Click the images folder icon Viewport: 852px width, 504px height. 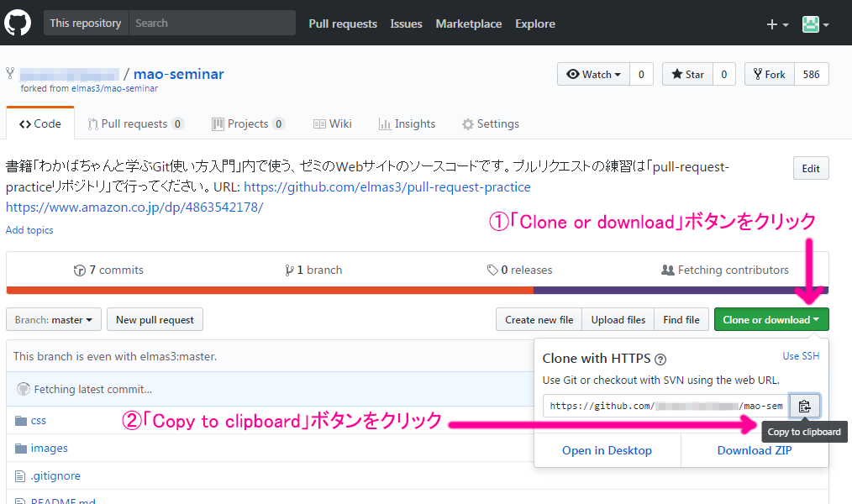coord(21,448)
